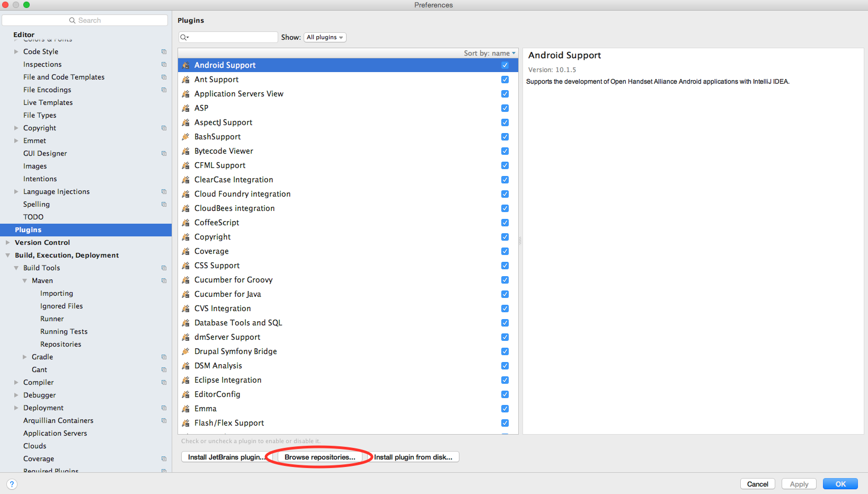Select Importing under Maven
The width and height of the screenshot is (868, 494).
pyautogui.click(x=57, y=293)
